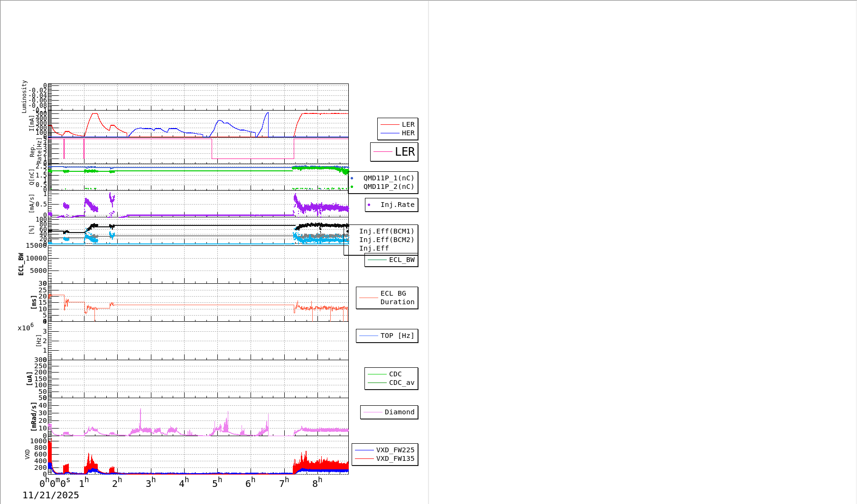This screenshot has width=857, height=504.
Task: Click the 8h tick on time axis
Action: [317, 483]
